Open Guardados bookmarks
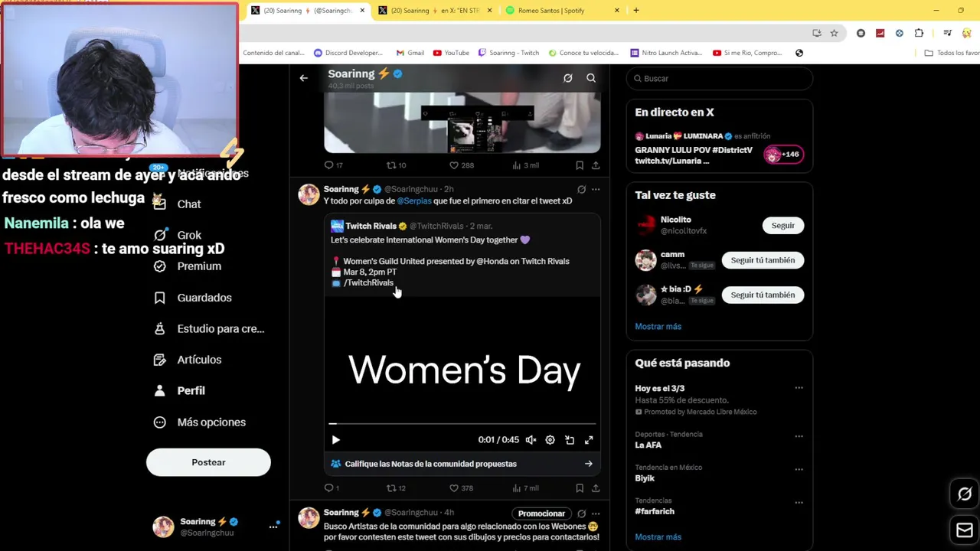The height and width of the screenshot is (551, 980). pyautogui.click(x=193, y=298)
